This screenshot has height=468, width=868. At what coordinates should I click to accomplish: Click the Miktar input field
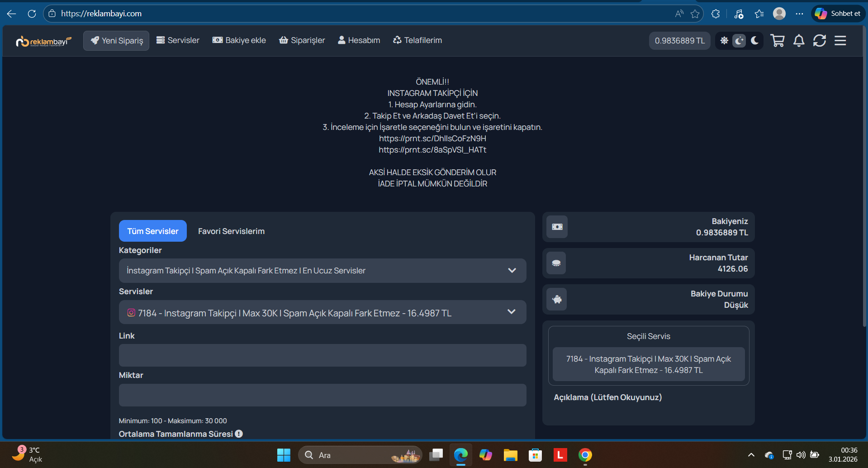[x=323, y=395]
